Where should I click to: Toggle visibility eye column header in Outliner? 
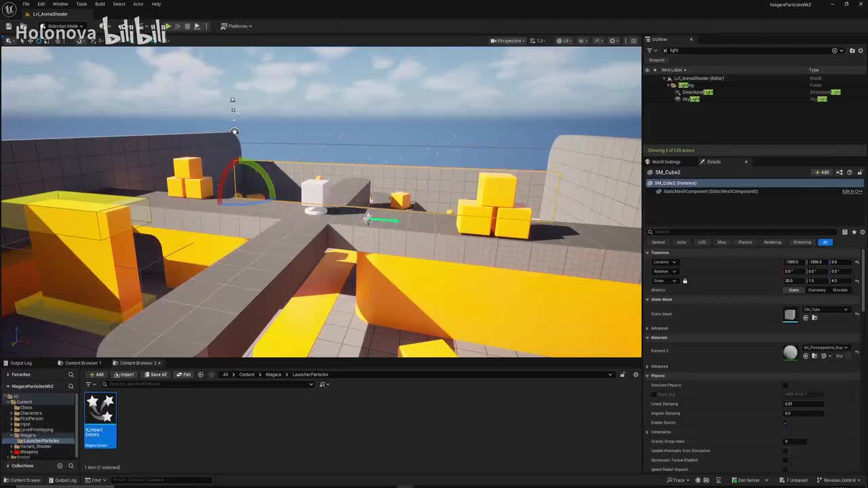647,70
